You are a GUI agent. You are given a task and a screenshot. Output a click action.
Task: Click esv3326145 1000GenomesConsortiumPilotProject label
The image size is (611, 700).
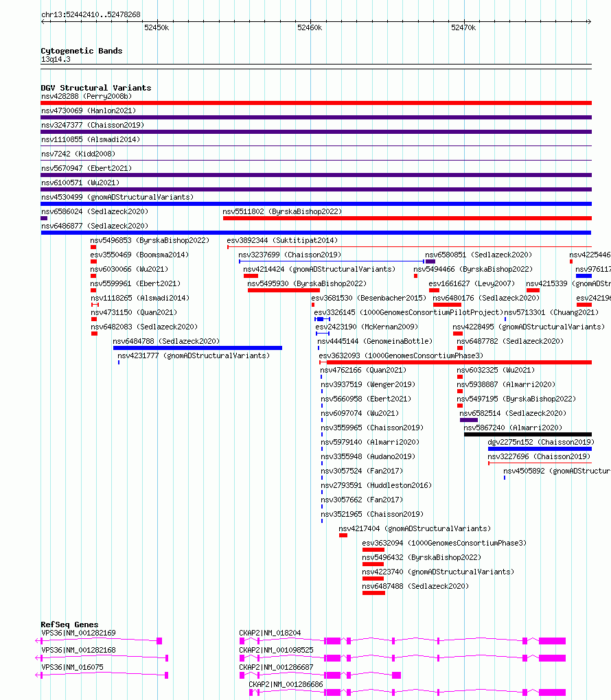click(408, 312)
